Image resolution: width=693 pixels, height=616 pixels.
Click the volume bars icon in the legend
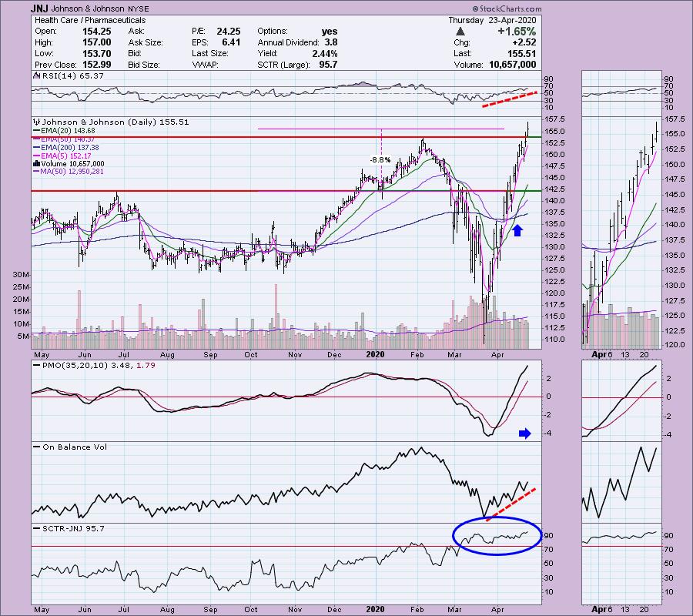pos(37,163)
